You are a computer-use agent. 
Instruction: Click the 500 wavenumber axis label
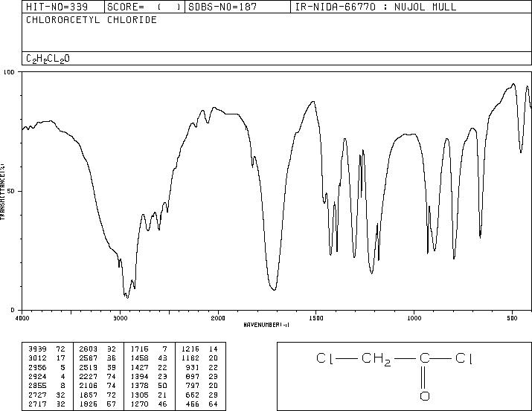(512, 318)
